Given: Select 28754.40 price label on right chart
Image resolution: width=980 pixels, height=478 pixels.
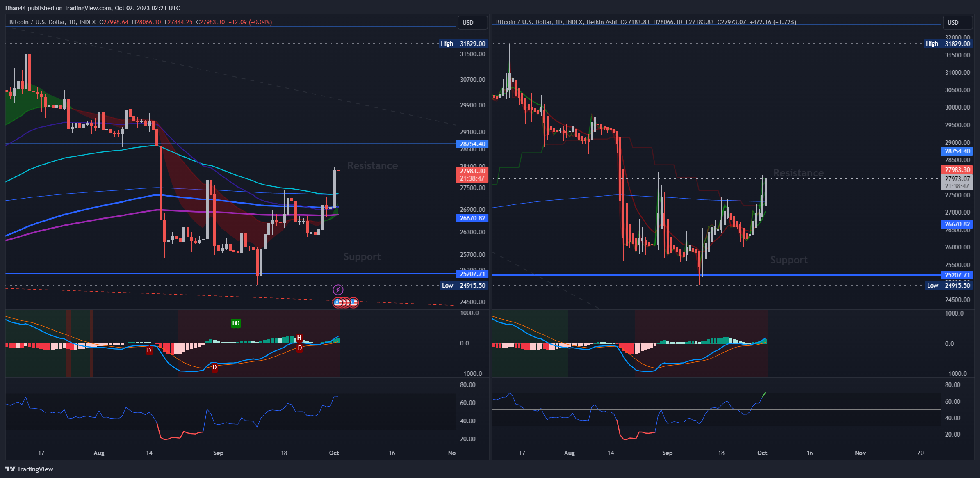Looking at the screenshot, I should click(x=957, y=151).
